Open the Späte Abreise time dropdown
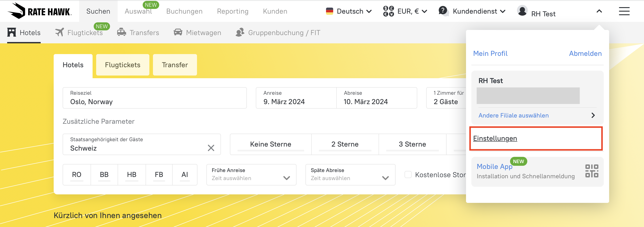Image resolution: width=644 pixels, height=227 pixels. click(350, 174)
